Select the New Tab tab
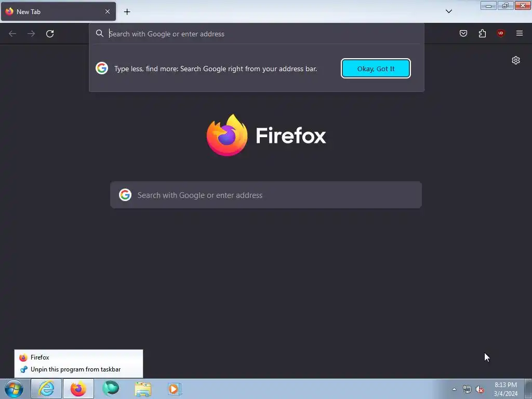This screenshot has height=399, width=532. tap(58, 11)
